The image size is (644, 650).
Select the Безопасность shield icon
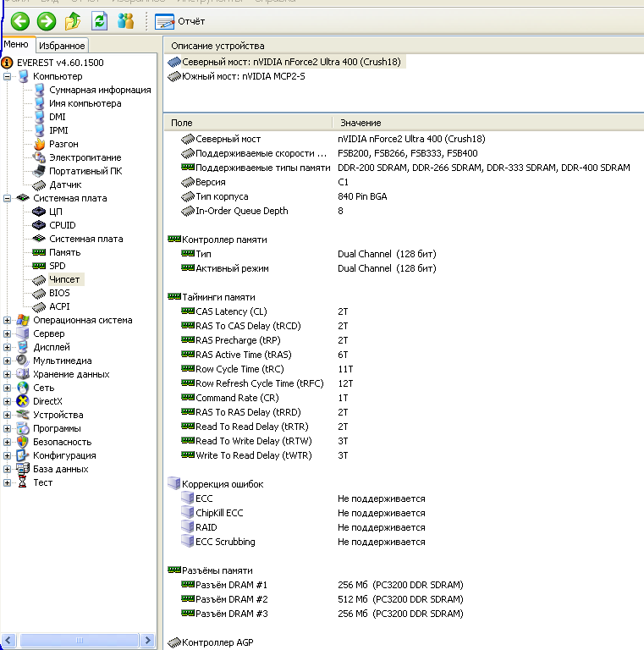click(23, 442)
